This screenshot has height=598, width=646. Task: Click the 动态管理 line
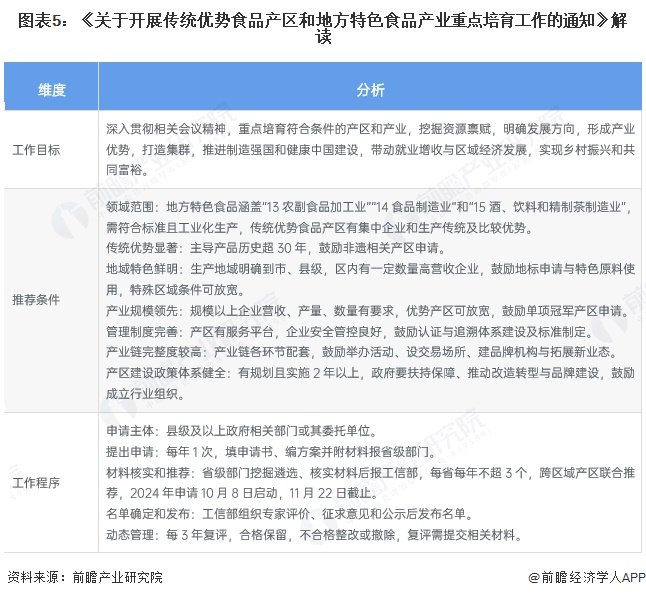(x=314, y=535)
